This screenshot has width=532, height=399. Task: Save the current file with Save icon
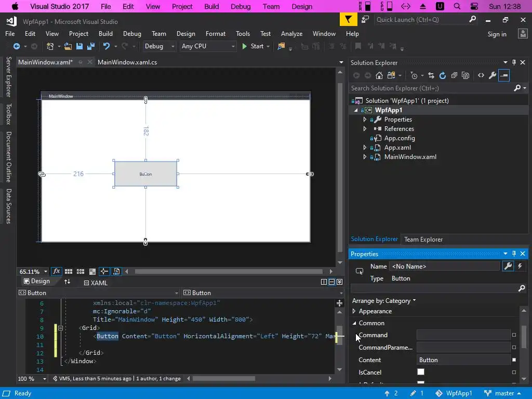79,46
